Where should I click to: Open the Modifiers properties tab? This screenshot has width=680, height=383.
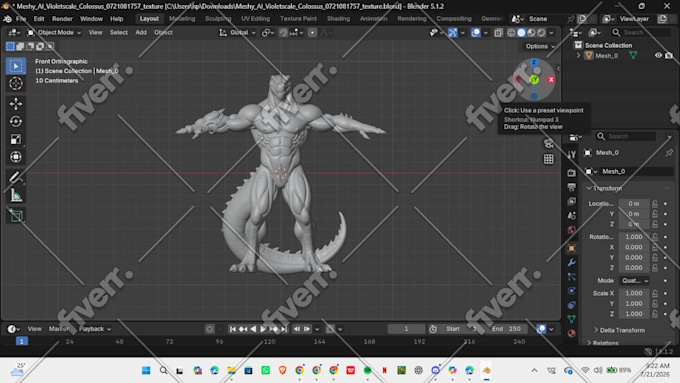click(x=572, y=262)
